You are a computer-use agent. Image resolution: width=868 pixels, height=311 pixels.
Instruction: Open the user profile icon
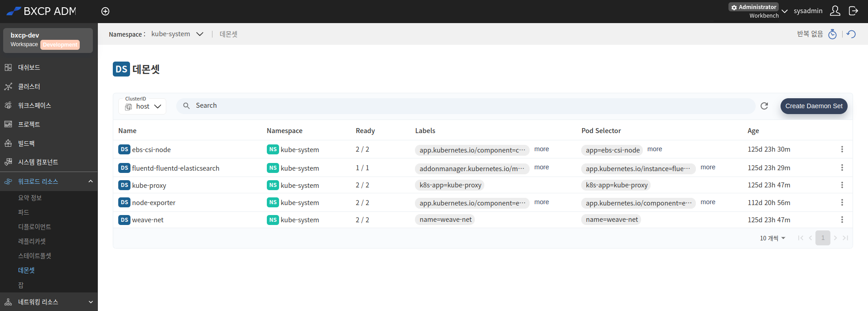pyautogui.click(x=835, y=11)
